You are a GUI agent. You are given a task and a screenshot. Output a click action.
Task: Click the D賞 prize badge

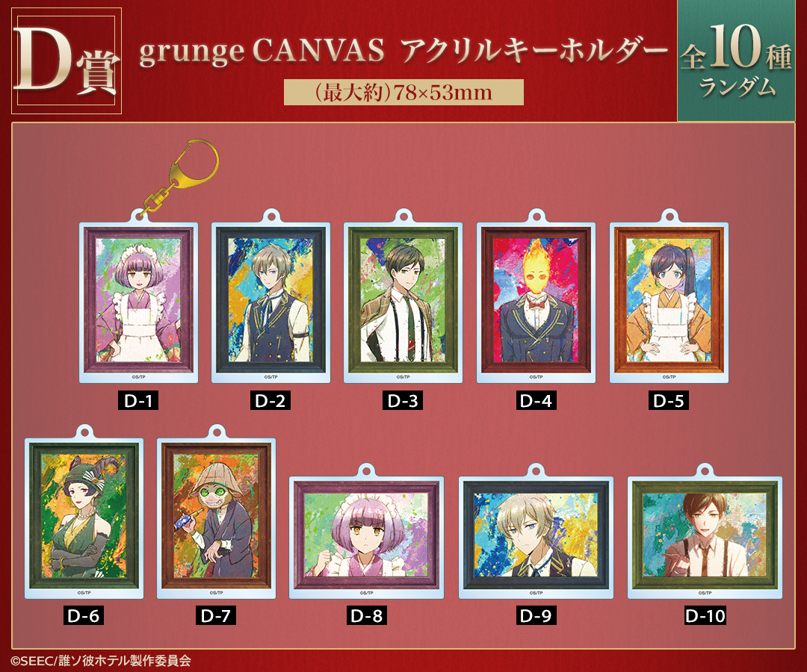click(67, 60)
